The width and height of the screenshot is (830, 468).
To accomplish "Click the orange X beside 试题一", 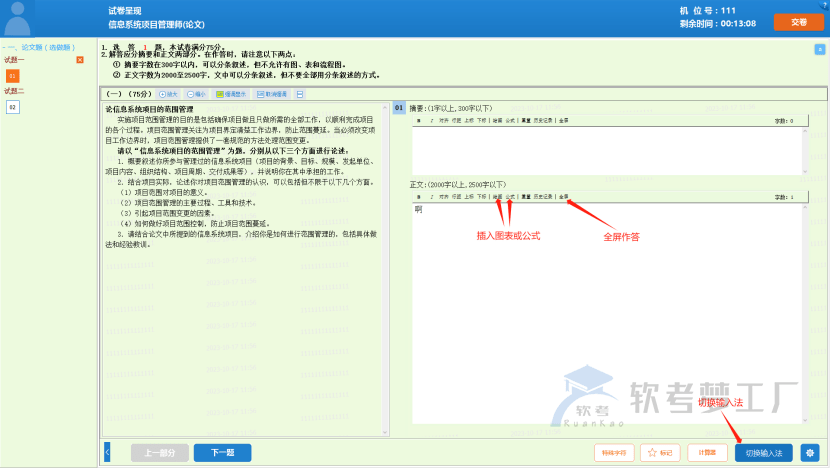I will click(80, 61).
